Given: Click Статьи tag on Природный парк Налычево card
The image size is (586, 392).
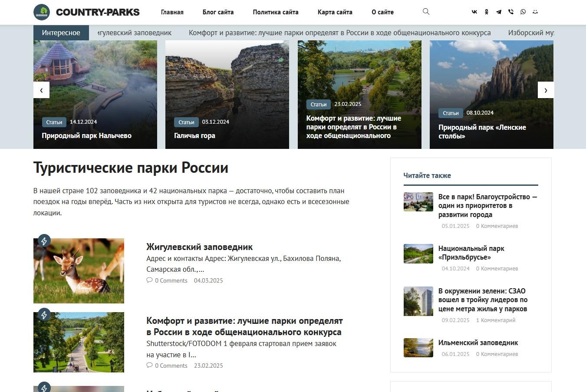Looking at the screenshot, I should click(54, 122).
